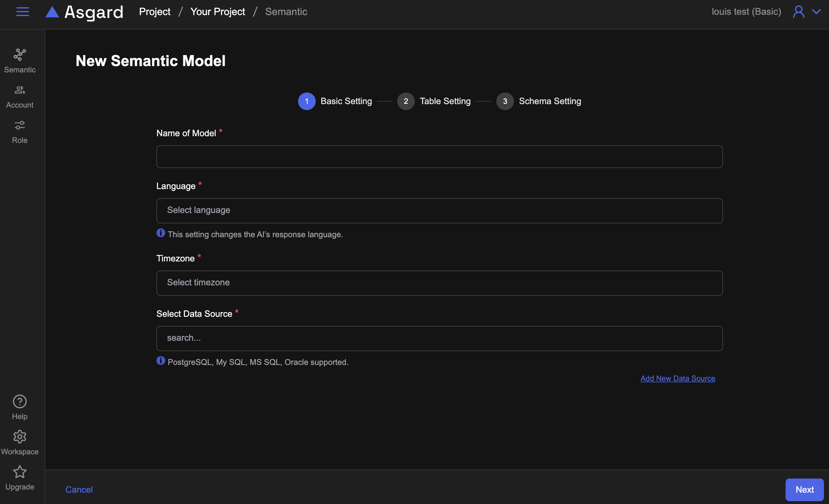Focus the Name of Model input field
Image resolution: width=829 pixels, height=504 pixels.
[x=439, y=157]
